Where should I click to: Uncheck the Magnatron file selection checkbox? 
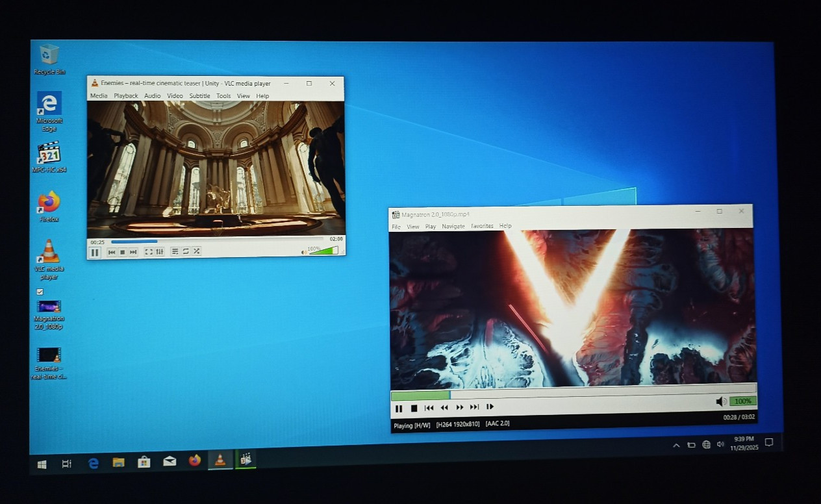[x=40, y=292]
